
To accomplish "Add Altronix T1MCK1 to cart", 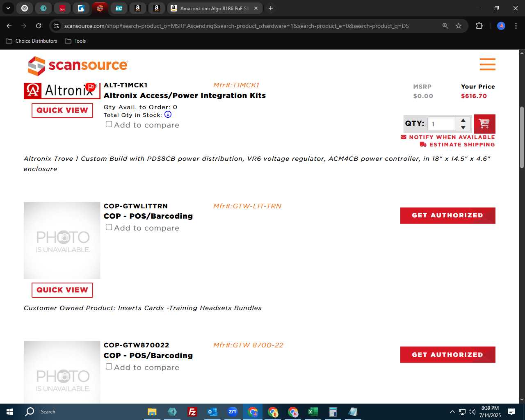I will pyautogui.click(x=484, y=123).
